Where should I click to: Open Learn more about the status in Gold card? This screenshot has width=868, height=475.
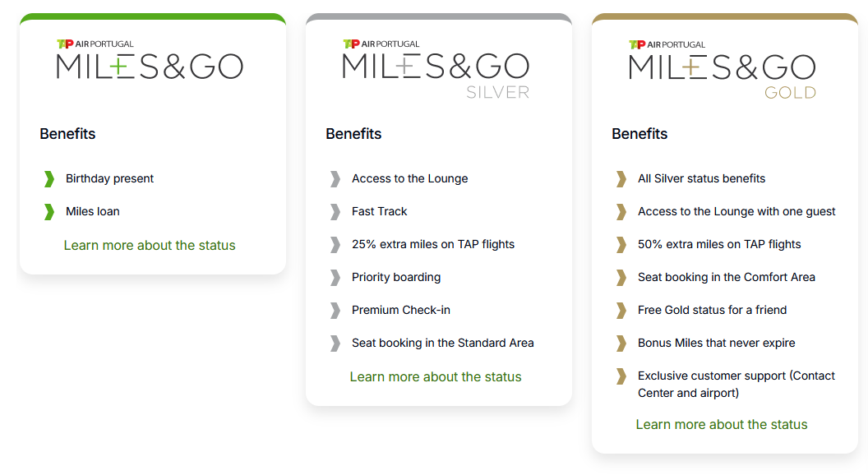(722, 424)
